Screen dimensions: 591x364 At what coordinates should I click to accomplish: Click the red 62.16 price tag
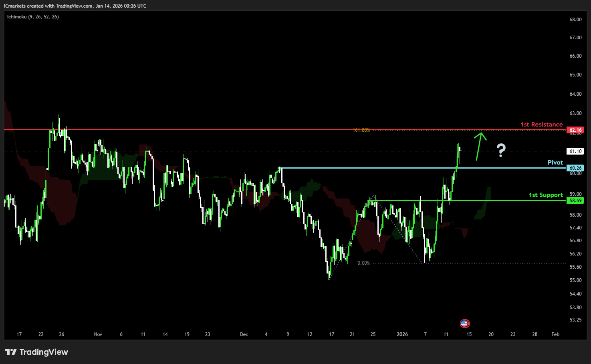click(x=575, y=130)
